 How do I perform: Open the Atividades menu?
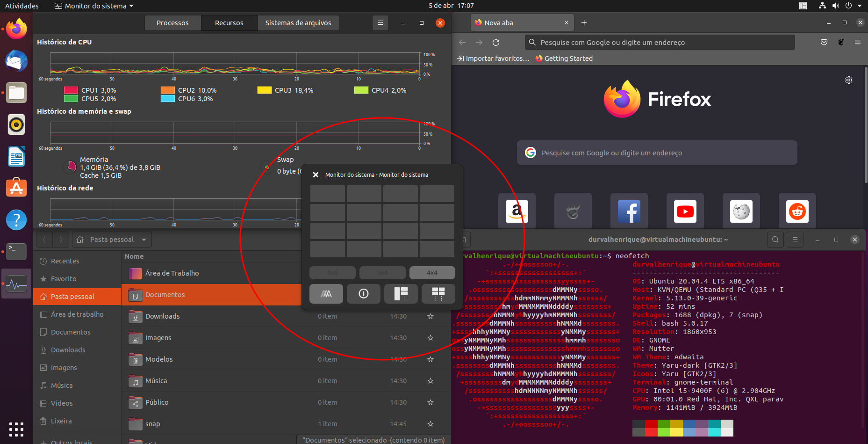click(22, 6)
